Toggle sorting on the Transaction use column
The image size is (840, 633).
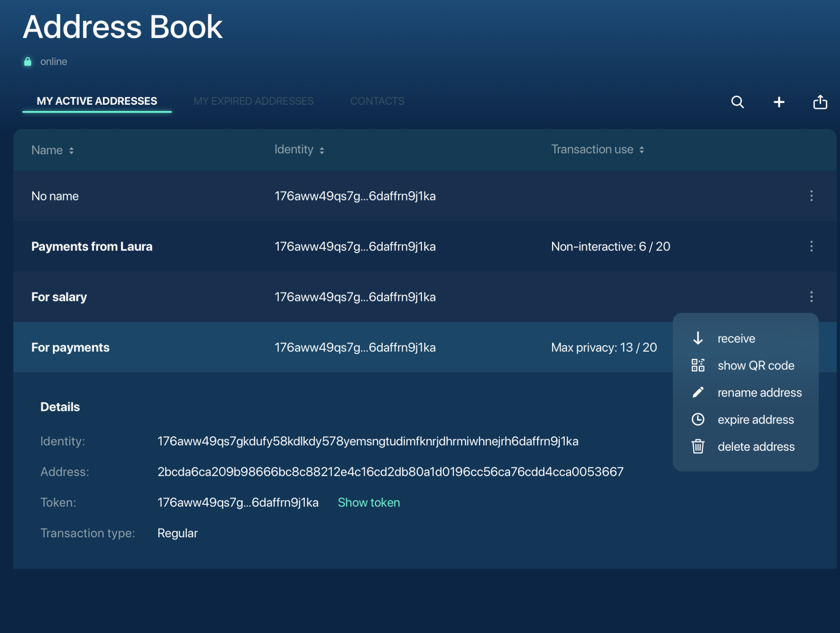(643, 150)
